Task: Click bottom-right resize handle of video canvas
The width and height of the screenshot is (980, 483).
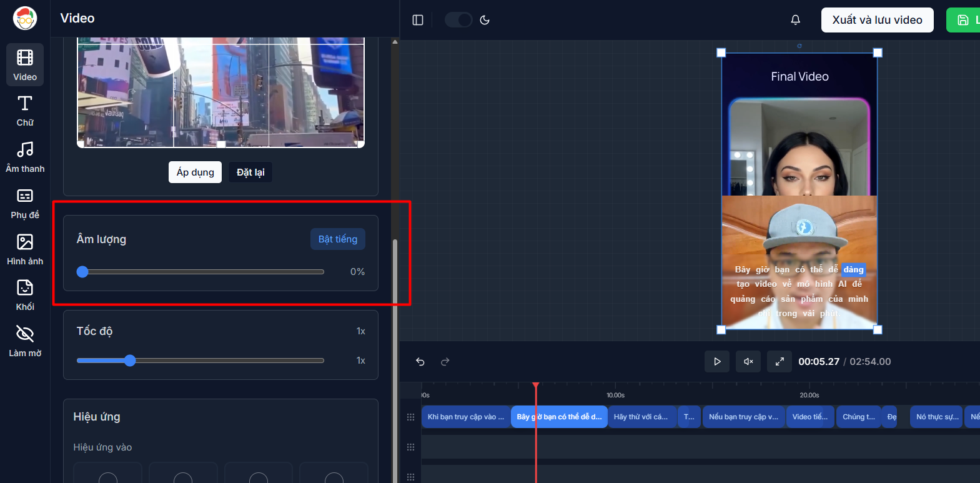Action: coord(878,329)
